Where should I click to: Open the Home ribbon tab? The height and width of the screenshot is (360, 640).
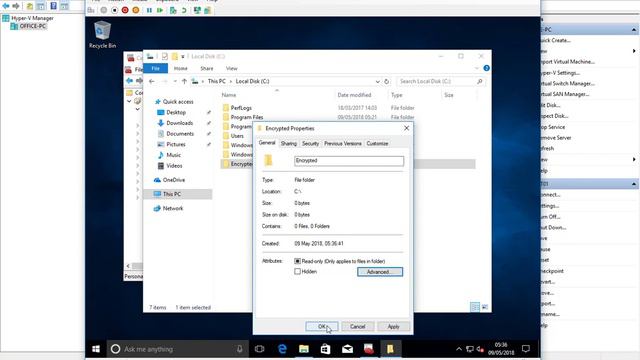(x=180, y=68)
